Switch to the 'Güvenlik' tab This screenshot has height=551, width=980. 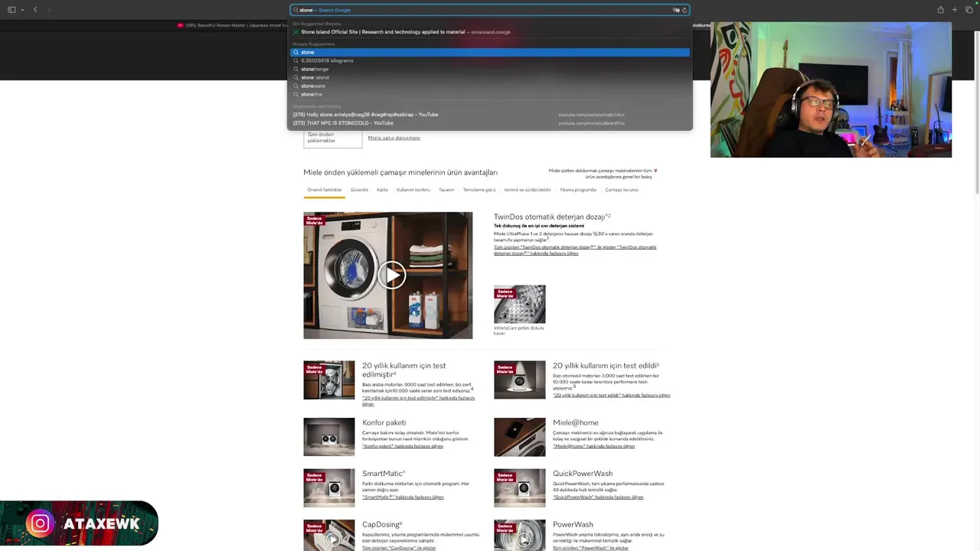[x=359, y=190]
